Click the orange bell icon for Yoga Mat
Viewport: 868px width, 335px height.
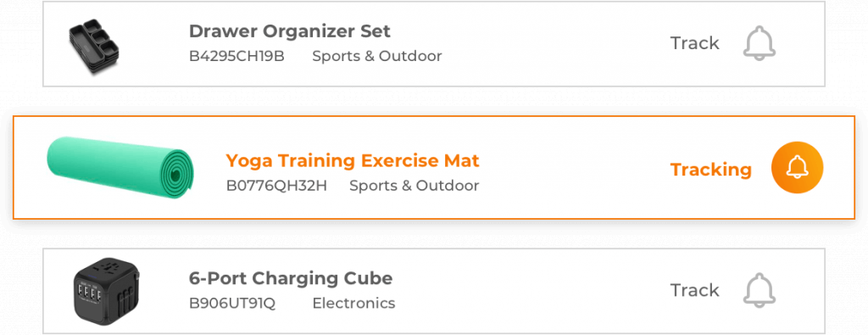[x=797, y=168]
